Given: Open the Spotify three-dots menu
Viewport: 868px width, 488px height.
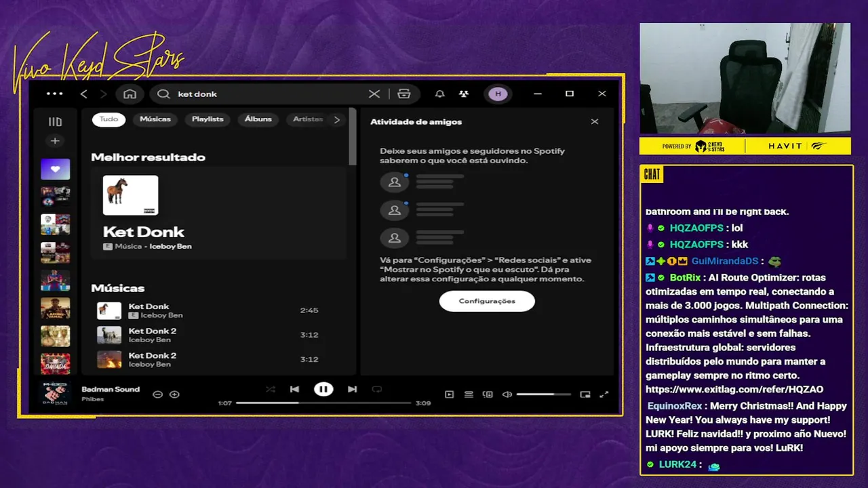Looking at the screenshot, I should click(x=54, y=94).
